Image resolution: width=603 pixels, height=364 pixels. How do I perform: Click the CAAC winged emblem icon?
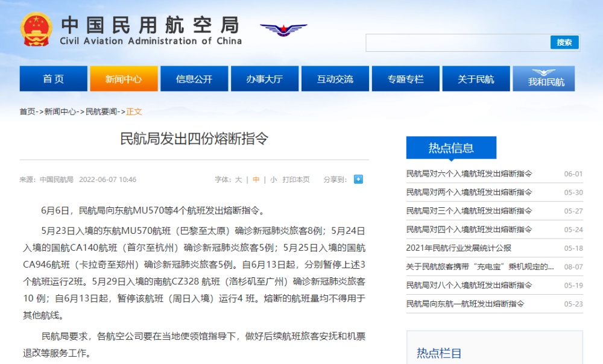point(283,30)
